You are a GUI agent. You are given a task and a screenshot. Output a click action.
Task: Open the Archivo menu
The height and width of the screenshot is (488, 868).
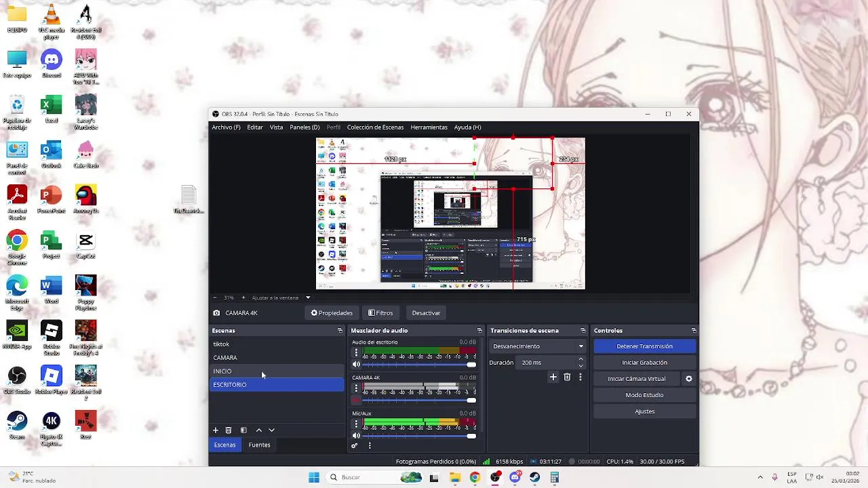pyautogui.click(x=226, y=127)
